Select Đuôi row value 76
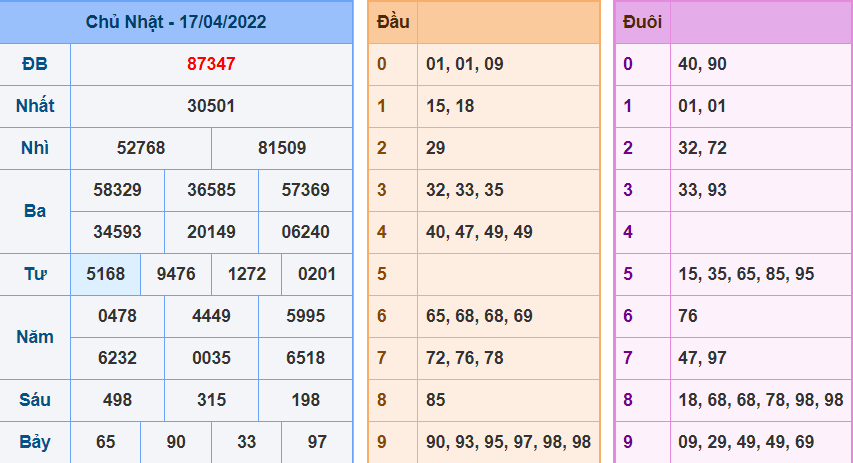 click(x=688, y=316)
